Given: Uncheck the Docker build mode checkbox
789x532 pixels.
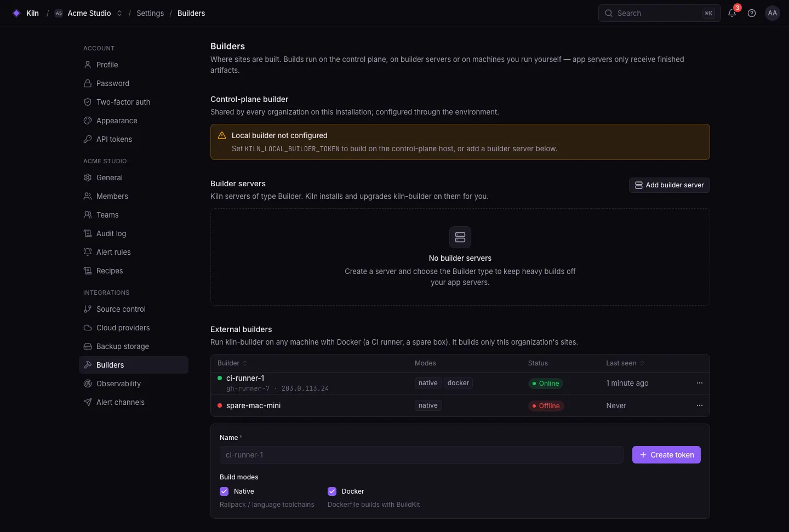Looking at the screenshot, I should pos(332,491).
